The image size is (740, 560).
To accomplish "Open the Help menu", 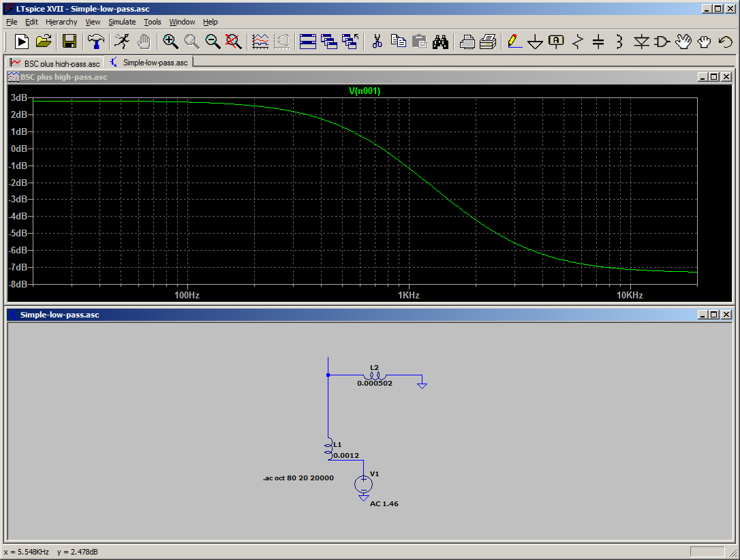I will point(211,22).
